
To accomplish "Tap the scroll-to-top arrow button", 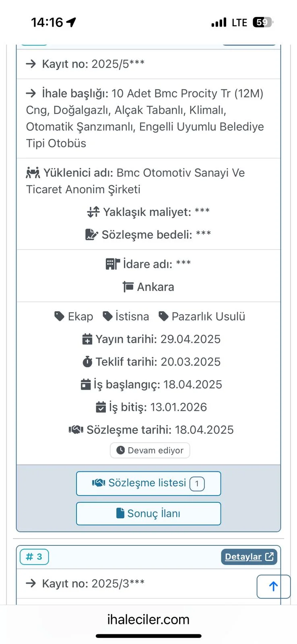I will click(273, 586).
